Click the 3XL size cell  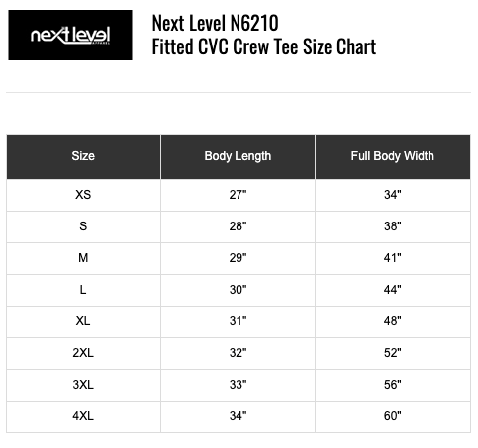(83, 385)
